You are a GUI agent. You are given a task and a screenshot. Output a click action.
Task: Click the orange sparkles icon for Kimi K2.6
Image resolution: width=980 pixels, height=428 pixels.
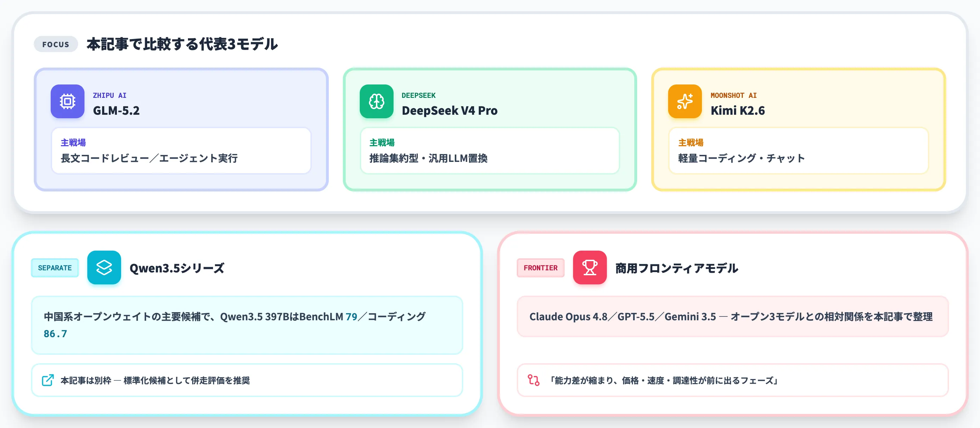685,101
